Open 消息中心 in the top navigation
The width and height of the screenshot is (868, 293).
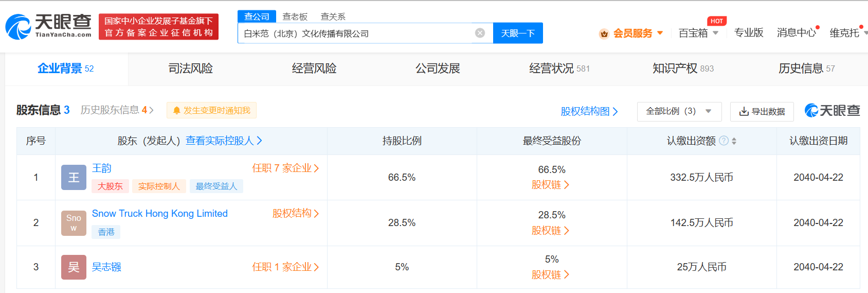click(x=797, y=33)
